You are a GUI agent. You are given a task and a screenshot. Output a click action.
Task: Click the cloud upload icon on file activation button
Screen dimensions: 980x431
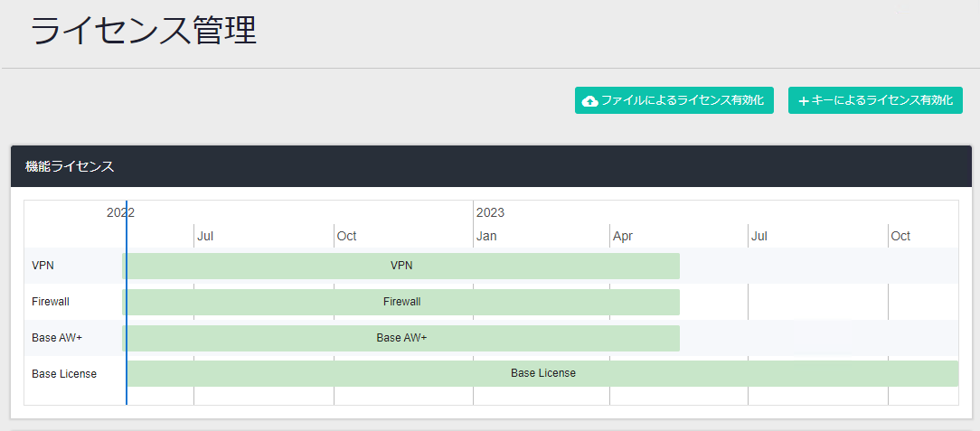point(589,101)
